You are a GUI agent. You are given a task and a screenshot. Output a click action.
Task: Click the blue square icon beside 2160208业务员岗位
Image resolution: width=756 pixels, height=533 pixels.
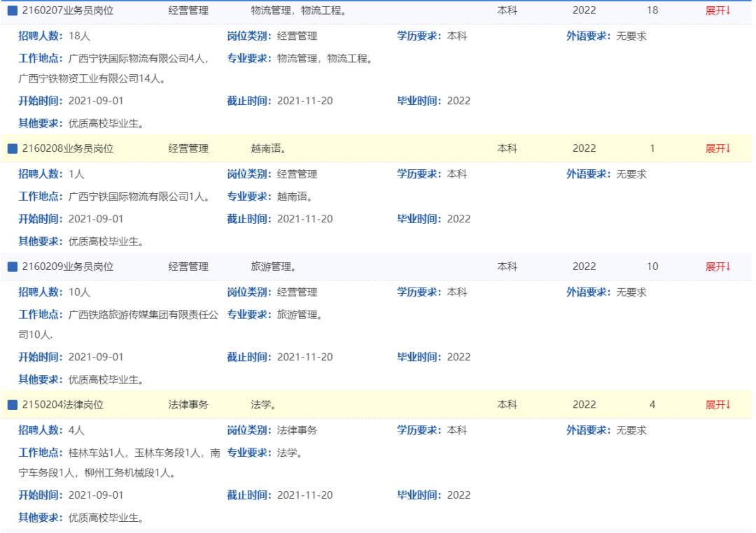click(12, 148)
